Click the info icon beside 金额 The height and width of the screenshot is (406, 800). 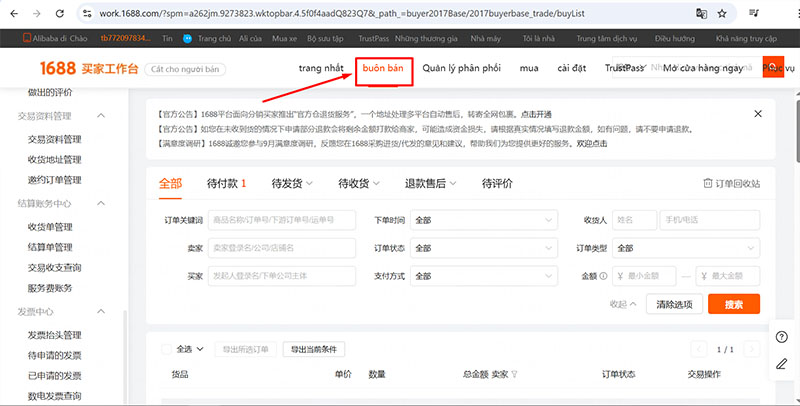pyautogui.click(x=604, y=276)
